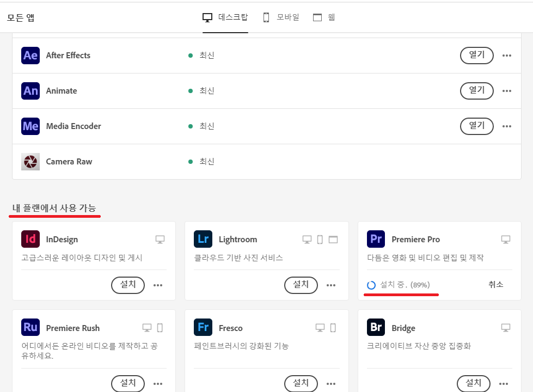Viewport: 533px width, 392px height.
Task: Click the After Effects app icon
Action: (x=30, y=56)
